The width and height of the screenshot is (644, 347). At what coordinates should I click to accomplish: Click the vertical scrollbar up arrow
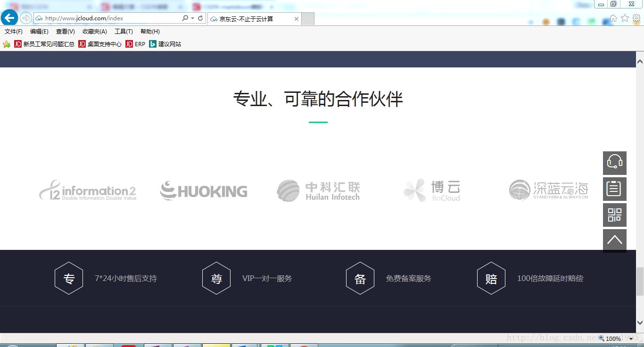coord(640,62)
